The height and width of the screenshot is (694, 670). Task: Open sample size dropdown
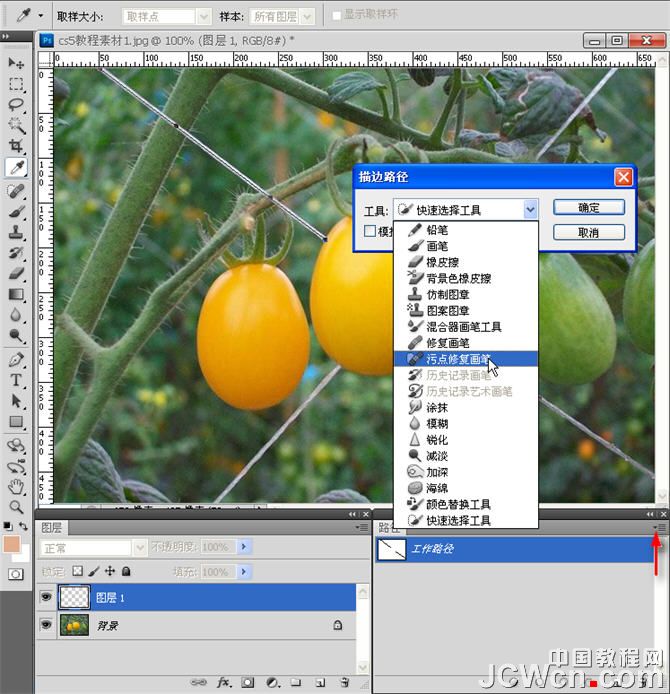[204, 17]
